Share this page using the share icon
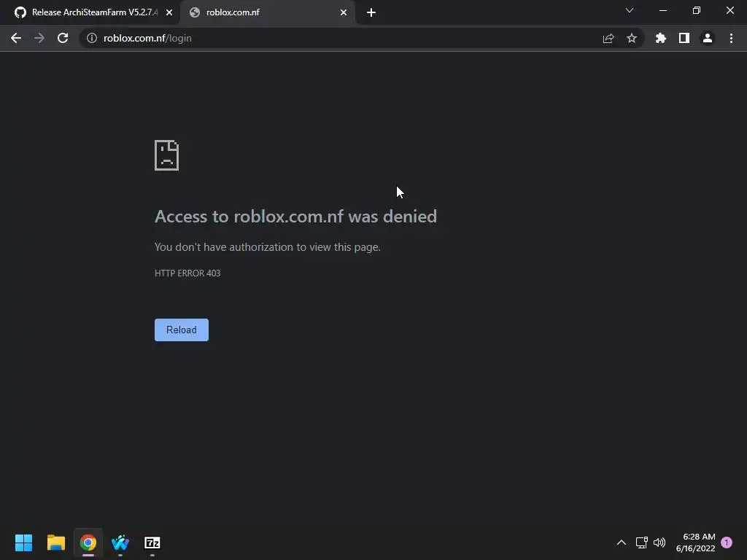The image size is (747, 560). (608, 38)
